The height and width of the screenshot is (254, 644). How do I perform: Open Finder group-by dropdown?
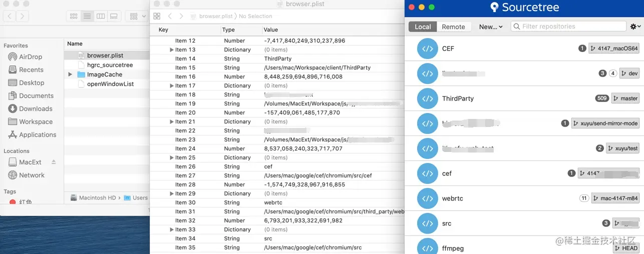tap(137, 16)
